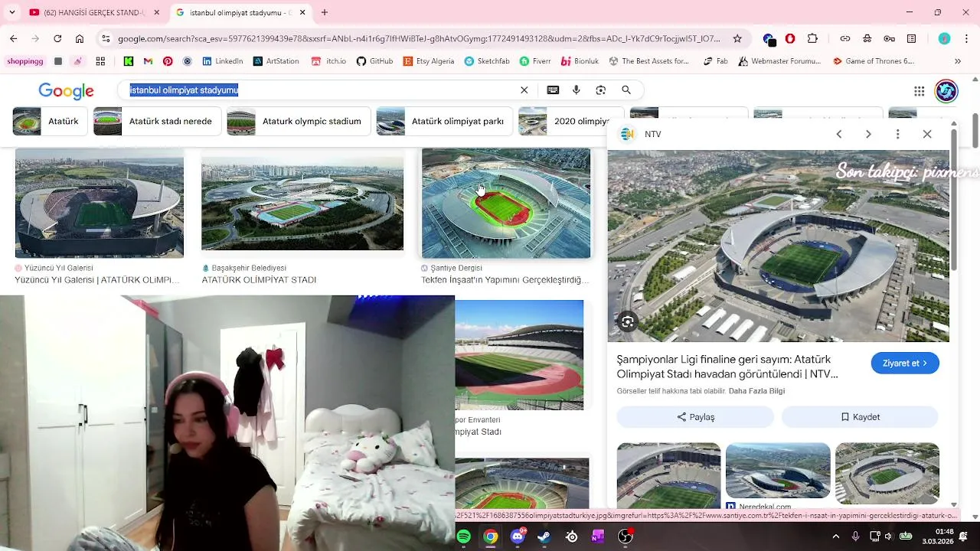Open OneNote from the taskbar
Image resolution: width=980 pixels, height=551 pixels.
coord(598,537)
